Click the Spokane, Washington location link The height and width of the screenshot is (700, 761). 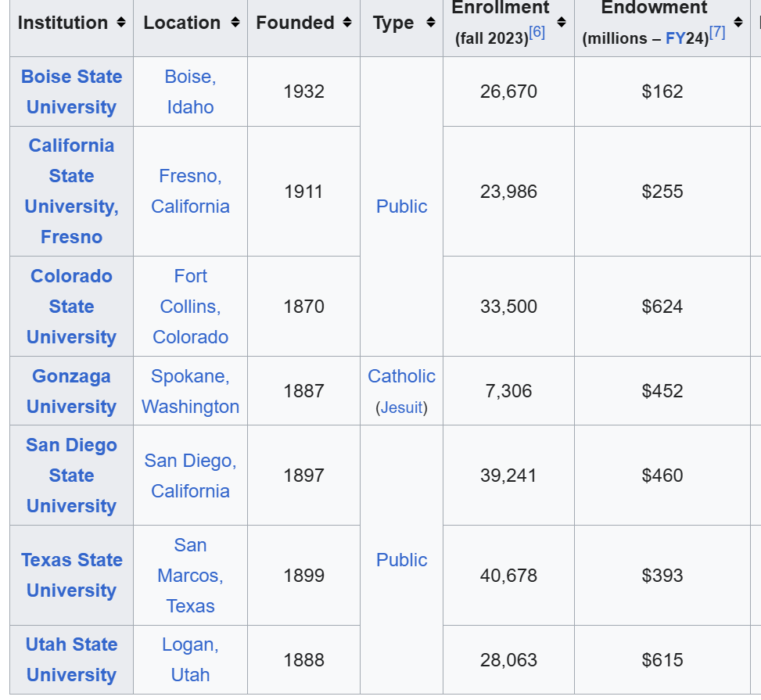point(190,391)
